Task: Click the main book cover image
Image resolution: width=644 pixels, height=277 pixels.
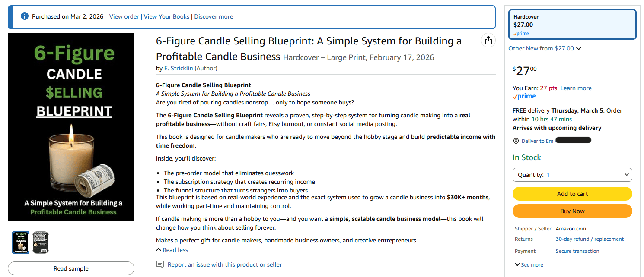Action: point(71,127)
